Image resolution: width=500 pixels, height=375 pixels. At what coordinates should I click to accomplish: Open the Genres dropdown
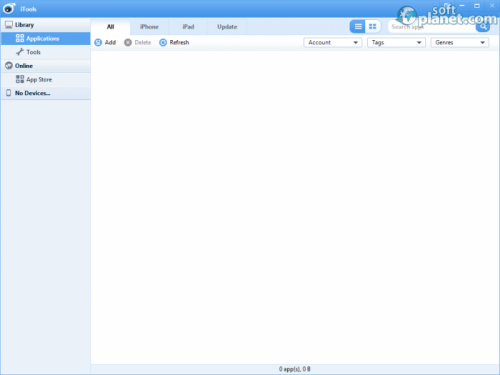click(x=460, y=43)
